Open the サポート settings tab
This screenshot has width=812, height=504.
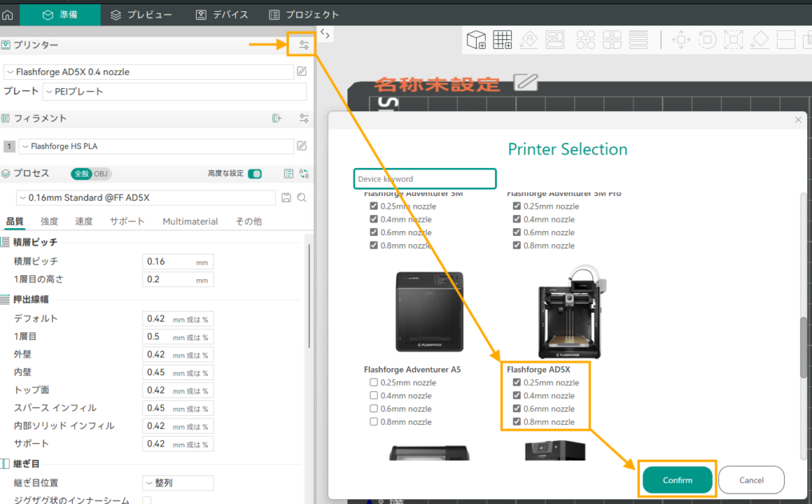pos(127,221)
